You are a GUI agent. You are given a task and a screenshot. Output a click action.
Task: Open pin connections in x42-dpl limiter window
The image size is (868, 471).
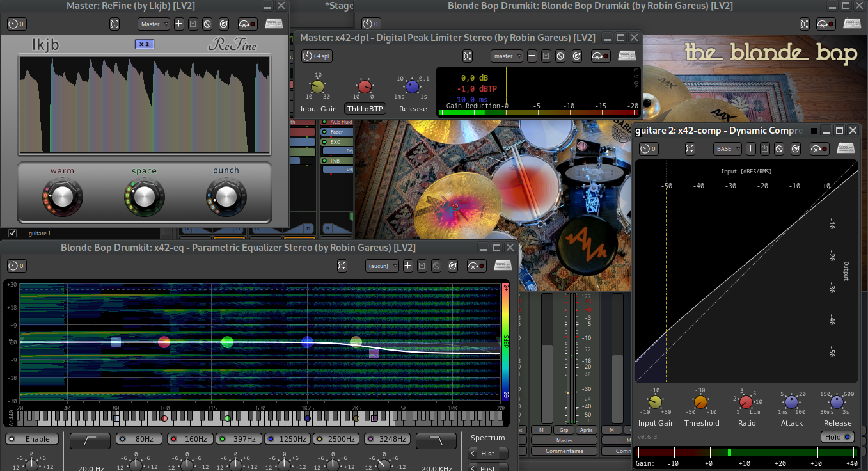pos(468,56)
